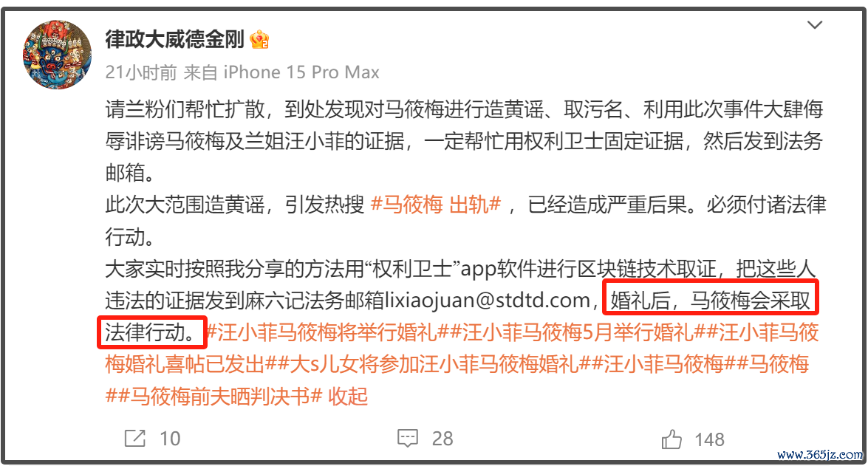868x466 pixels.
Task: Like the post with thumbs-up icon
Action: (x=671, y=439)
